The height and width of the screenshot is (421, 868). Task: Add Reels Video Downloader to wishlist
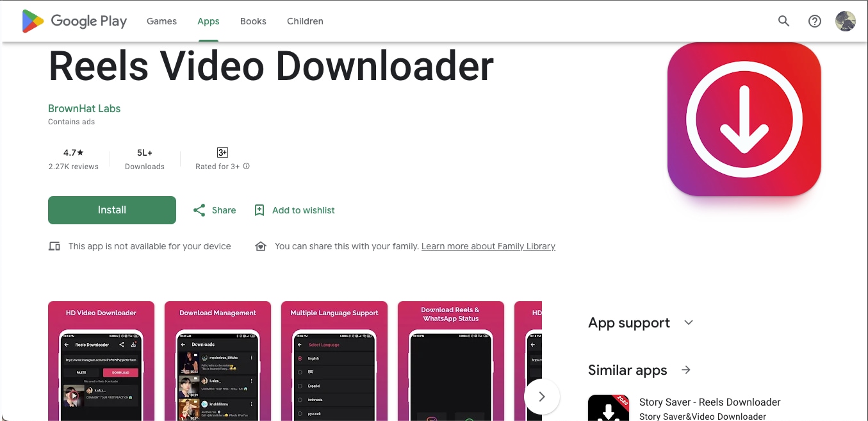coord(294,210)
